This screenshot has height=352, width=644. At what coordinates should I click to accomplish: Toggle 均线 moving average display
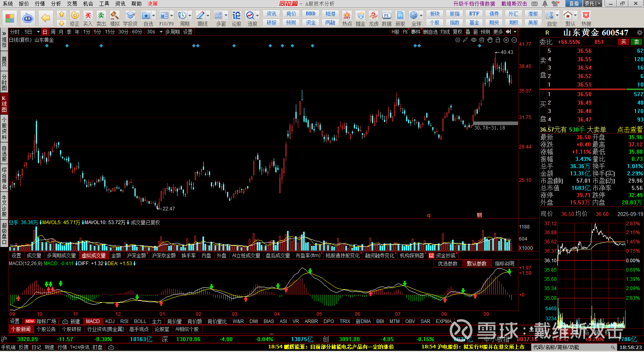point(445,32)
